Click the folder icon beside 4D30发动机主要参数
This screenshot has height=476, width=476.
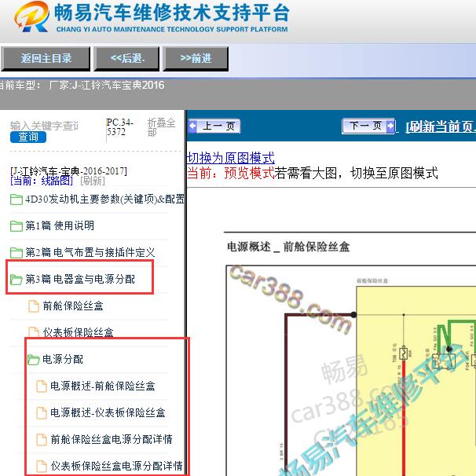(x=16, y=200)
